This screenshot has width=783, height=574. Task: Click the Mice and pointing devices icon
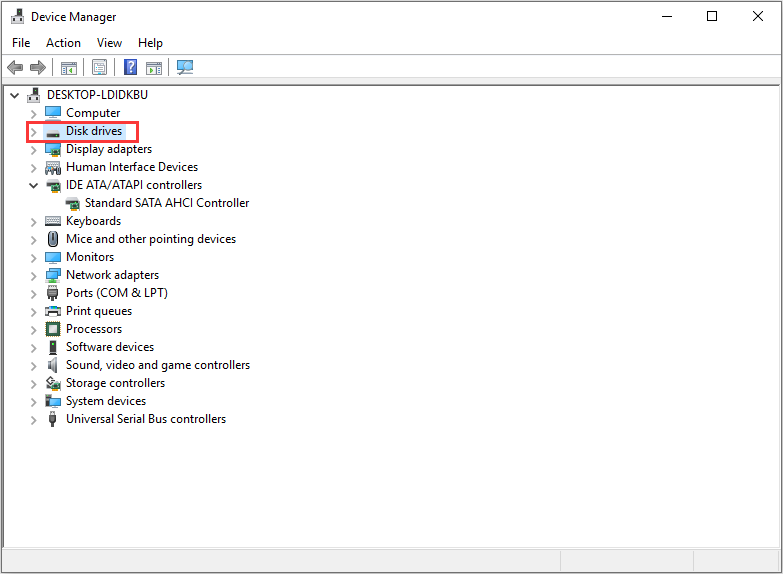click(53, 239)
